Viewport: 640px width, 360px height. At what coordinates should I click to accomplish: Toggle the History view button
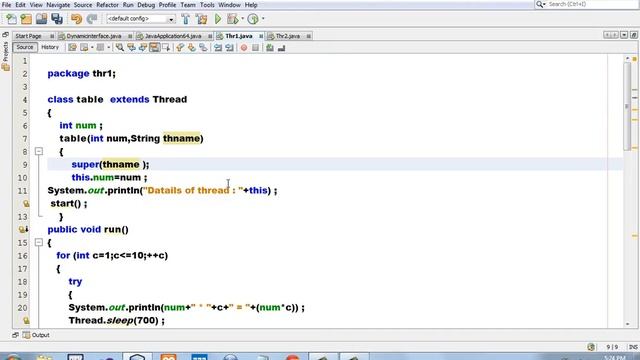pos(50,47)
